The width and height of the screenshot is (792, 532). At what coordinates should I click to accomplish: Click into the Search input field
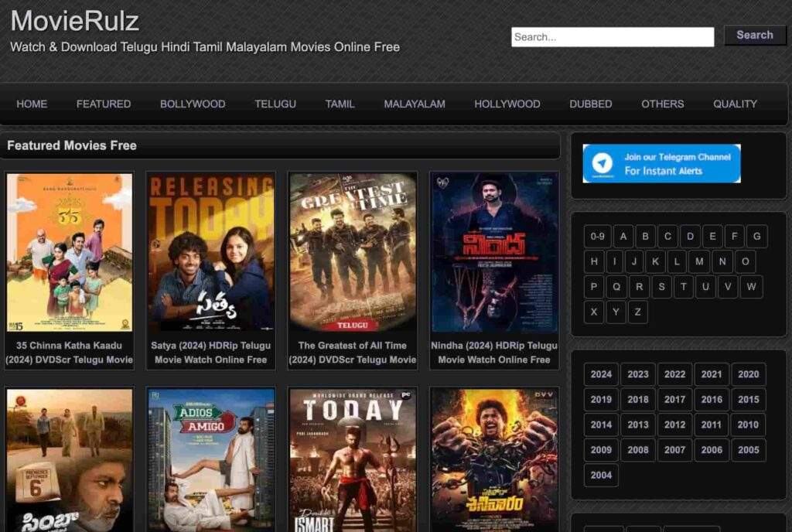(612, 37)
